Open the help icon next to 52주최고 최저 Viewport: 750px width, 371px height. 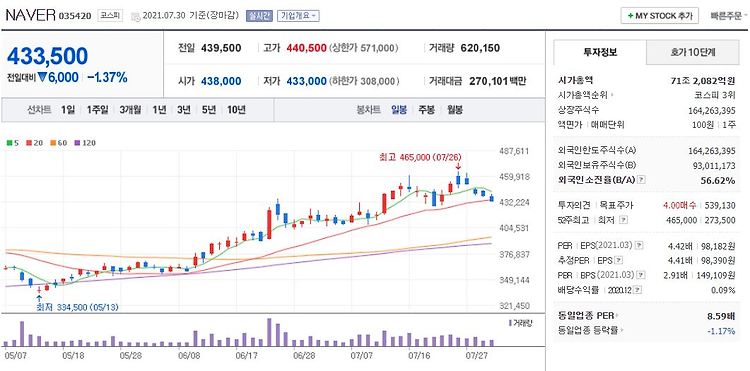click(x=622, y=219)
